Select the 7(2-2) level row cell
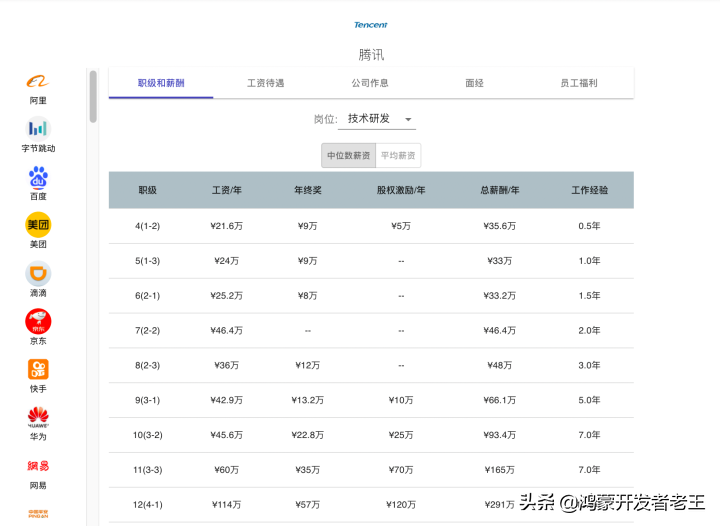Screen dimensions: 720x526 coord(147,330)
